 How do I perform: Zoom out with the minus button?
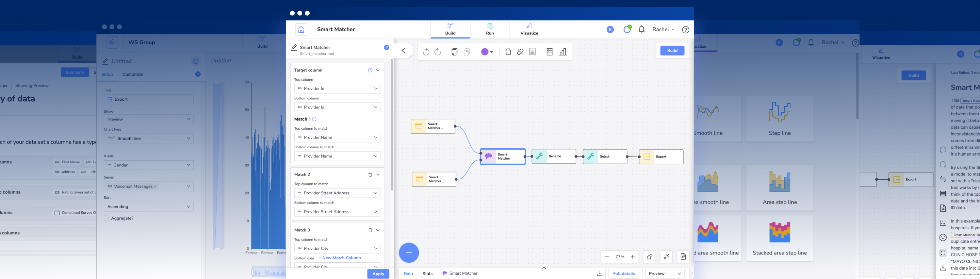[x=607, y=257]
